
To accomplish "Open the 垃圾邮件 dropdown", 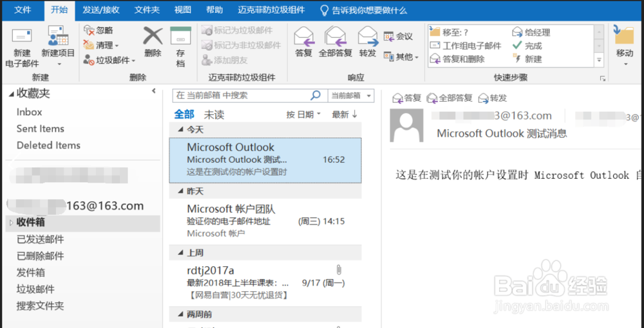I will [109, 60].
